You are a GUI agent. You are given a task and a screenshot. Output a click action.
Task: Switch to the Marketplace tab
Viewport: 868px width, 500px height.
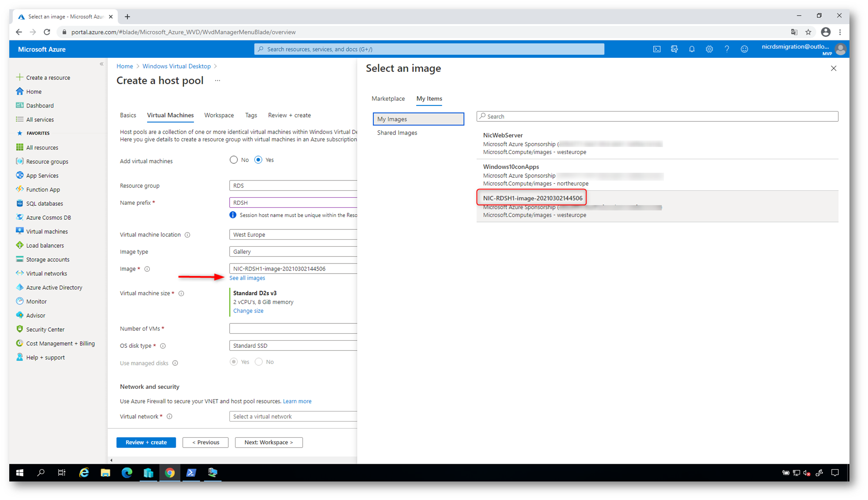388,98
